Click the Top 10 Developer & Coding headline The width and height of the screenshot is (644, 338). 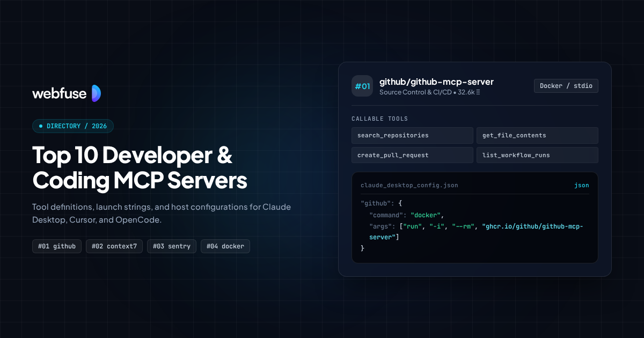pos(140,168)
